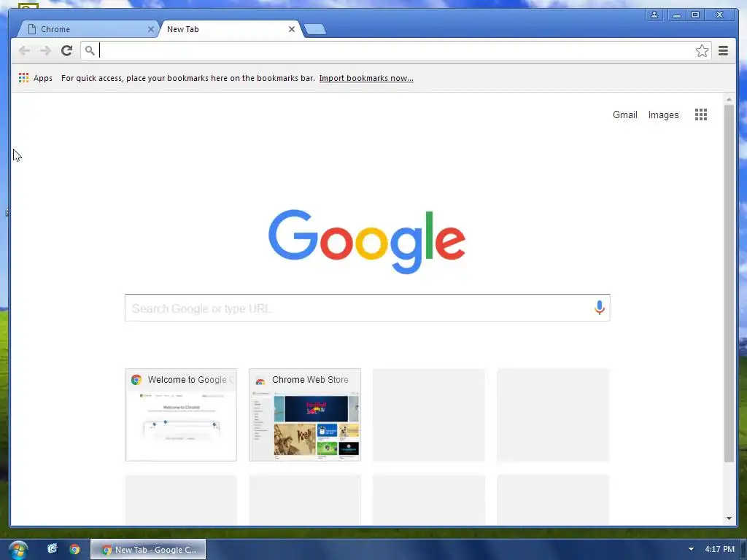Open Gmail link
This screenshot has height=560, width=747.
click(x=624, y=114)
